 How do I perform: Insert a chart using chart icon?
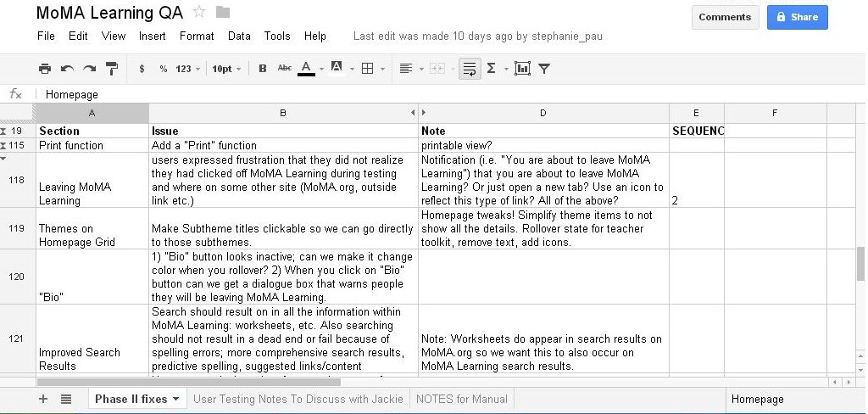pyautogui.click(x=522, y=69)
